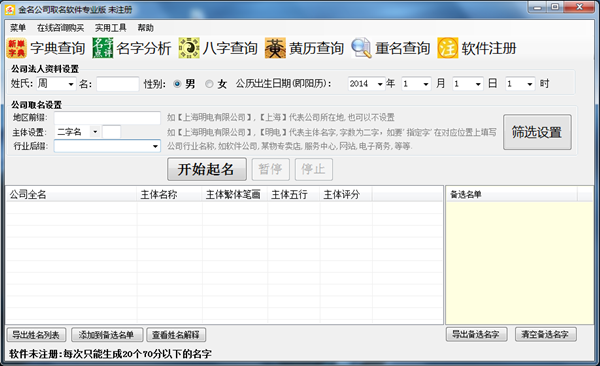This screenshot has height=366, width=600.
Task: Click the 添加到备选名单 button
Action: click(x=107, y=335)
